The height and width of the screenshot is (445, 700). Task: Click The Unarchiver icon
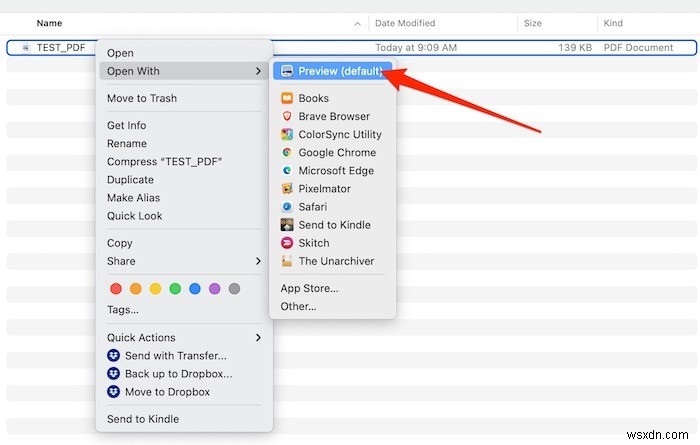pyautogui.click(x=287, y=261)
